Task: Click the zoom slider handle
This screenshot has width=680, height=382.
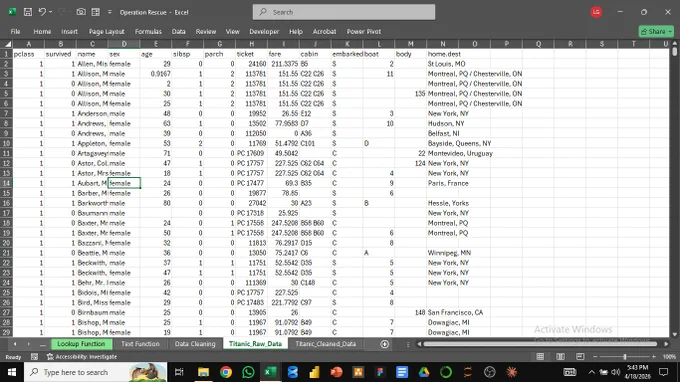Action: pyautogui.click(x=624, y=357)
